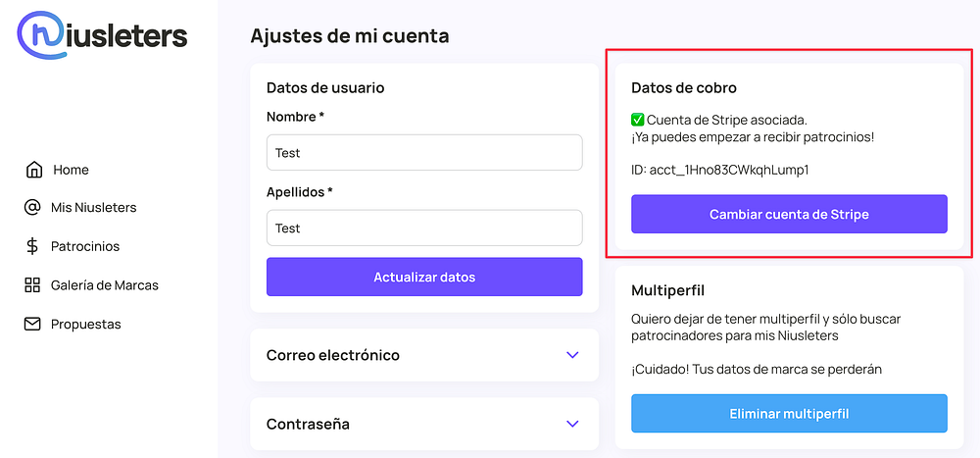
Task: Open Galería de Marcas page
Action: [105, 285]
